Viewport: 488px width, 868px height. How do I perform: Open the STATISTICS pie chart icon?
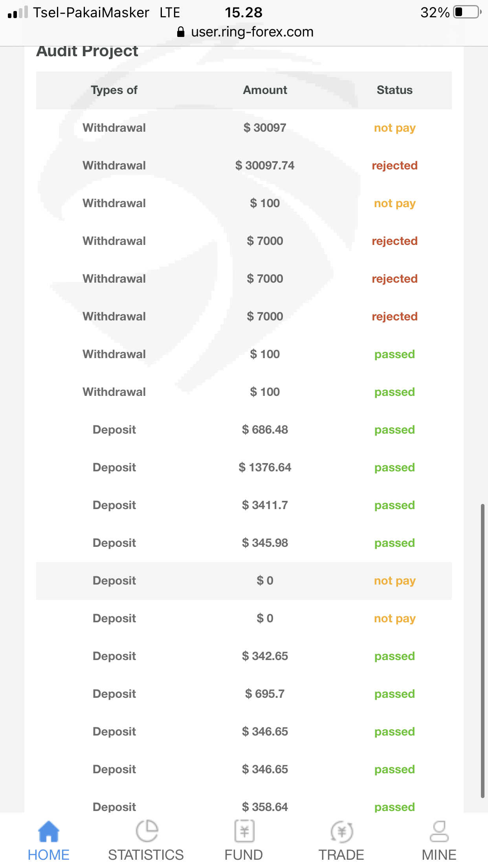pyautogui.click(x=146, y=831)
